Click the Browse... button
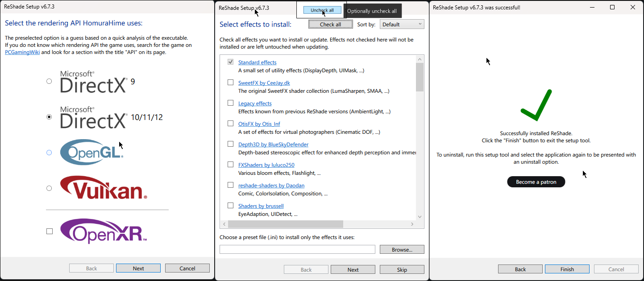Image resolution: width=644 pixels, height=281 pixels. [x=402, y=249]
